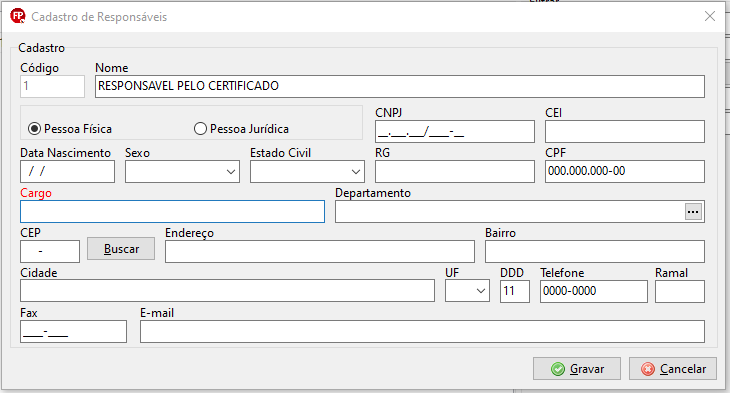Click the Data Nascimento date field

(68, 171)
